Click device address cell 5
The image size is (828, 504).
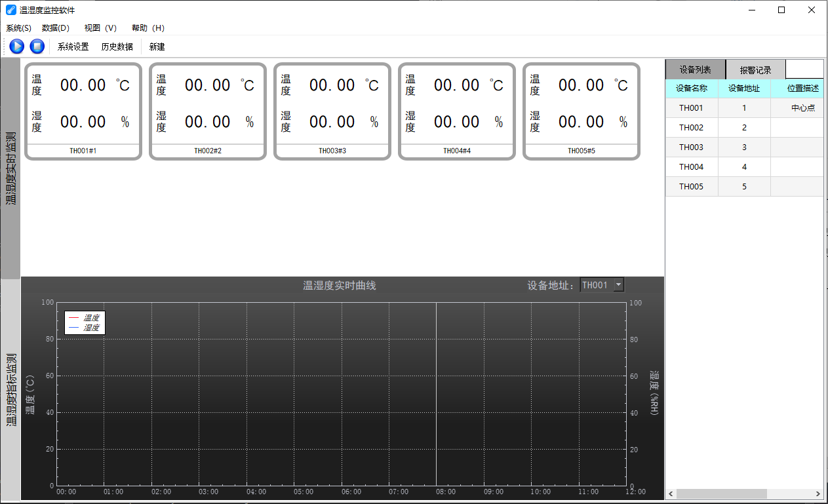coord(744,187)
